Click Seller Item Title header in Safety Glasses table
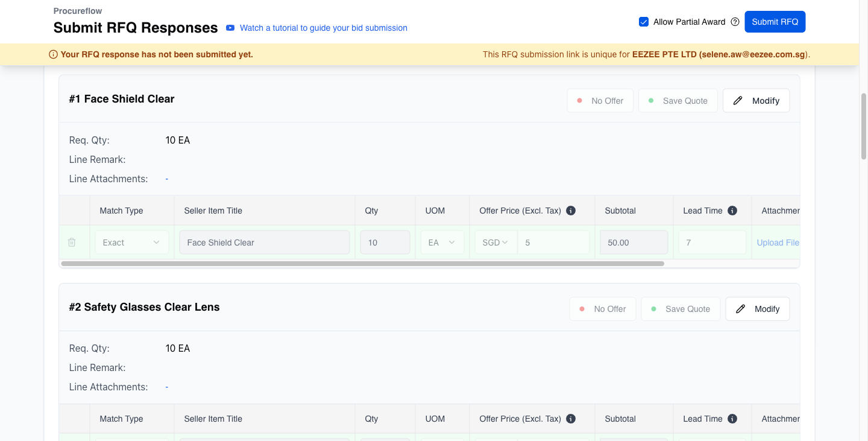The width and height of the screenshot is (868, 441). click(213, 419)
